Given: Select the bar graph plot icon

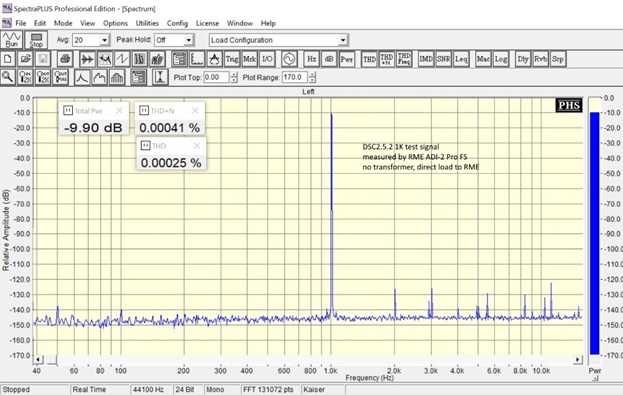Looking at the screenshot, I should [x=117, y=77].
